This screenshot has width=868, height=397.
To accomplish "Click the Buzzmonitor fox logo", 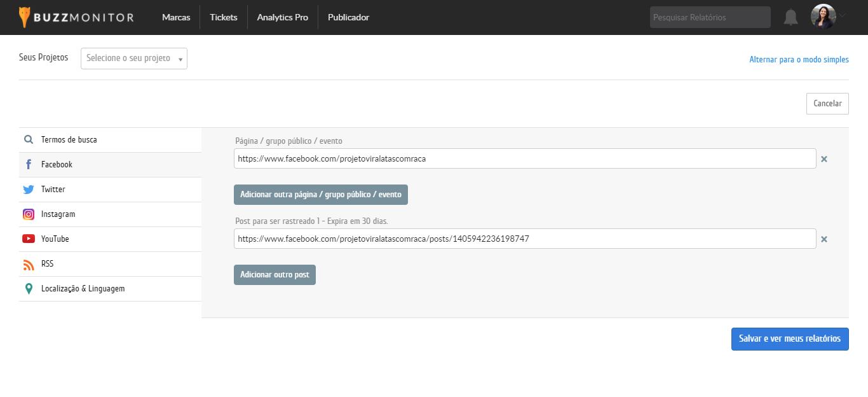I will point(24,17).
